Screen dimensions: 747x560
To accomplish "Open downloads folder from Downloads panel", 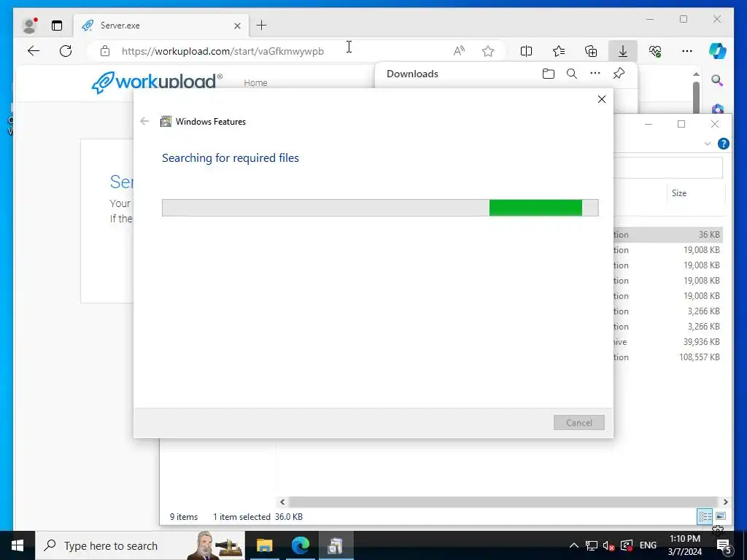I will [x=549, y=74].
